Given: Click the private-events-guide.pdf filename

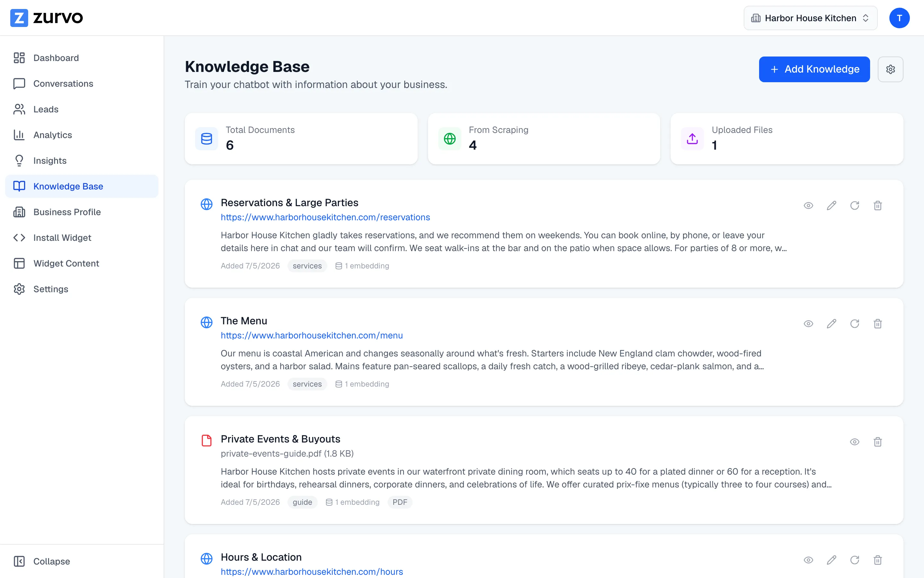Looking at the screenshot, I should [287, 453].
